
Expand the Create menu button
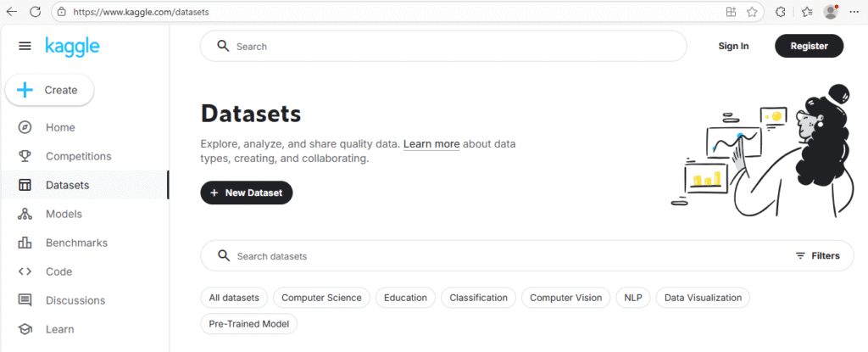coord(49,90)
